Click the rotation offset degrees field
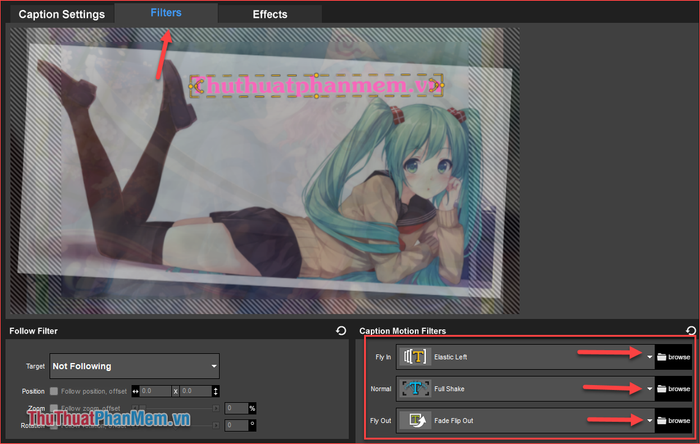The height and width of the screenshot is (444, 700). [x=236, y=425]
